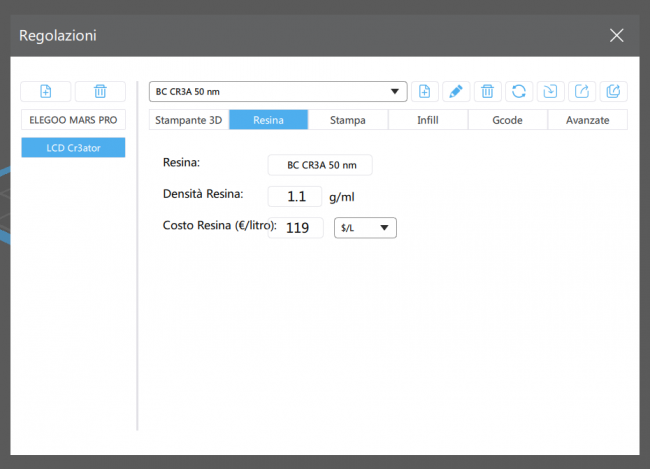Open the BC CR3A 50 nm profile dropdown

[278, 92]
